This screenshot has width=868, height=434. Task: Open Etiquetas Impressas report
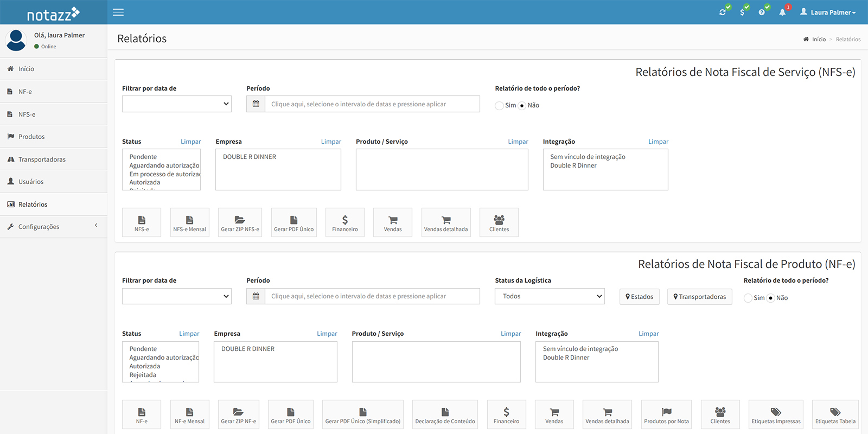(x=776, y=414)
